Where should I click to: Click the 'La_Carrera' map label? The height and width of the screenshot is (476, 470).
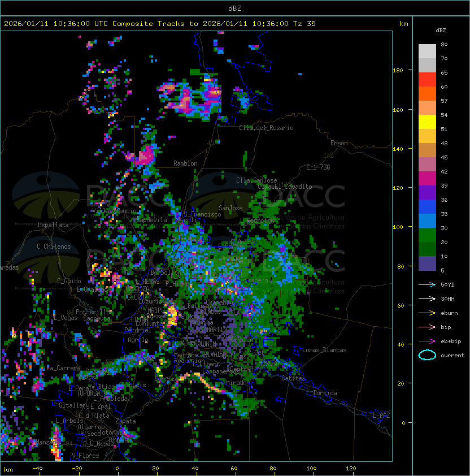(x=64, y=368)
